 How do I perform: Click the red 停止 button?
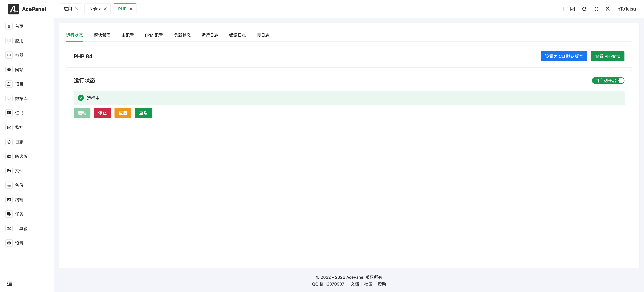click(x=102, y=113)
